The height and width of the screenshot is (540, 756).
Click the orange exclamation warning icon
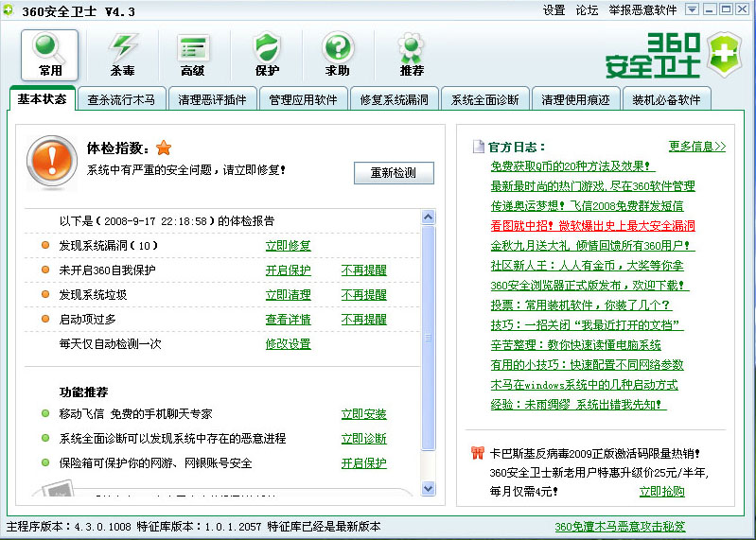click(52, 161)
